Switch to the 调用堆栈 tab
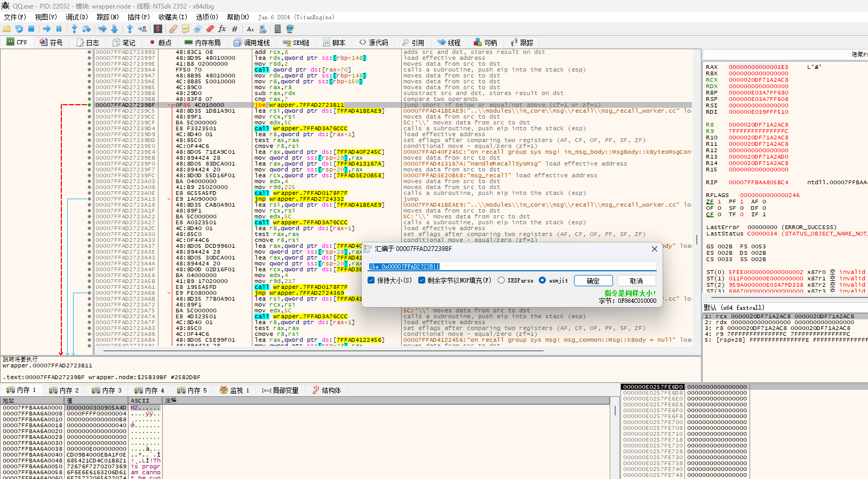 pyautogui.click(x=252, y=43)
